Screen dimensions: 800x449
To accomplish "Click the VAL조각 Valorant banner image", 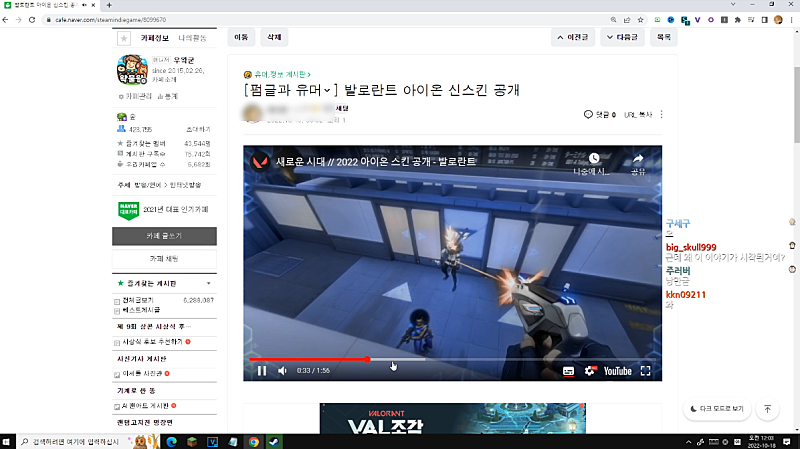I will (453, 418).
